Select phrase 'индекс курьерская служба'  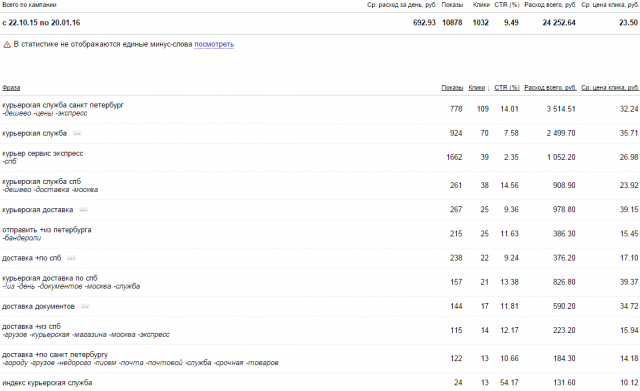click(47, 383)
